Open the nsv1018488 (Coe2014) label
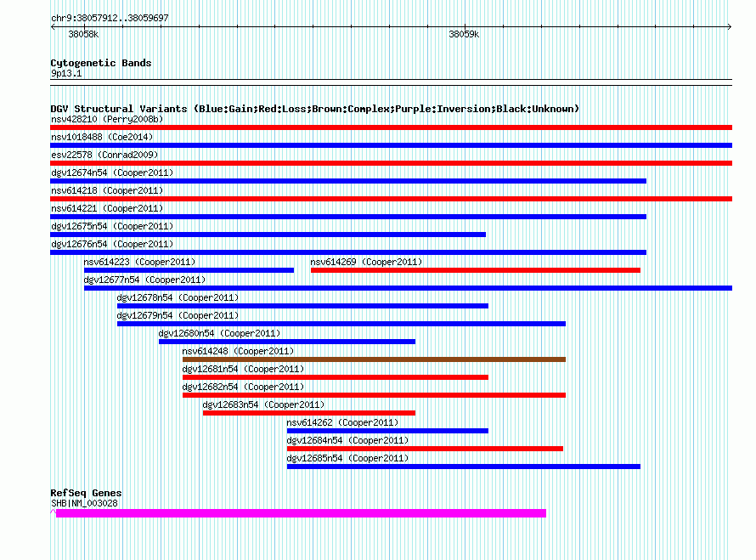Screen dimensions: 756x560 (102, 137)
